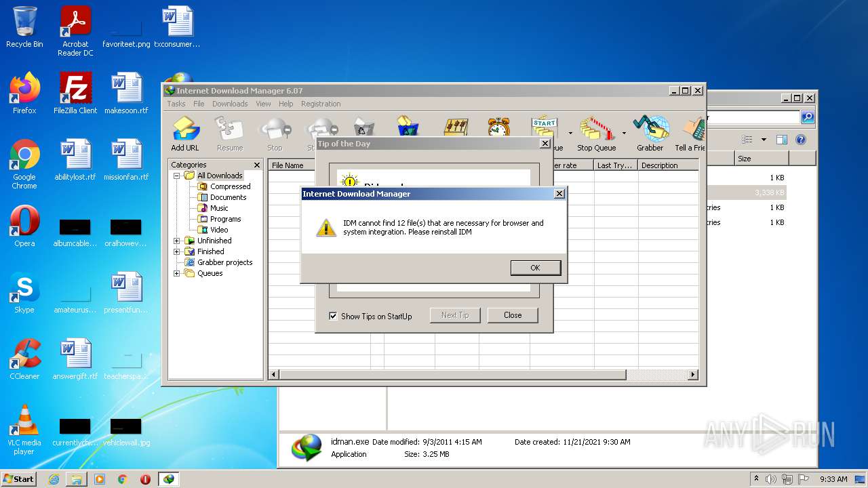Expand the Queues category node

pyautogui.click(x=177, y=273)
